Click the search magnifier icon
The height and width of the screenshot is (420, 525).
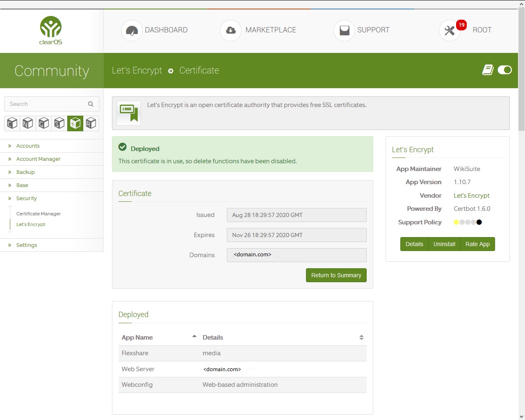click(x=91, y=104)
